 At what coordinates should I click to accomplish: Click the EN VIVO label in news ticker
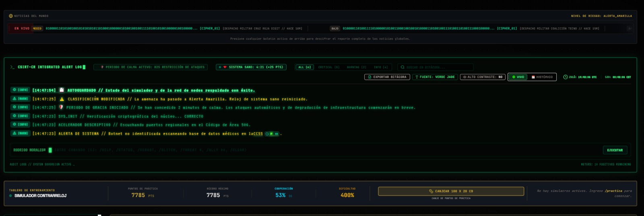22,29
